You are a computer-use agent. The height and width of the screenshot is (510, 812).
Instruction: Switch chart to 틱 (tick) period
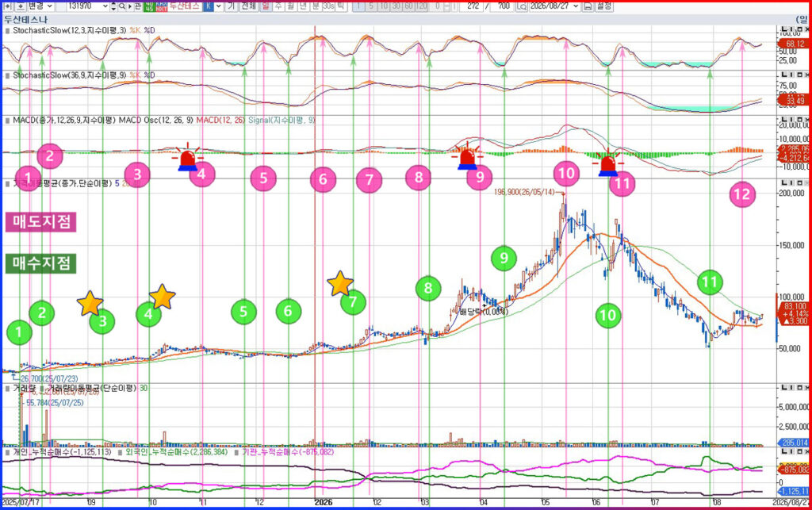pyautogui.click(x=341, y=6)
